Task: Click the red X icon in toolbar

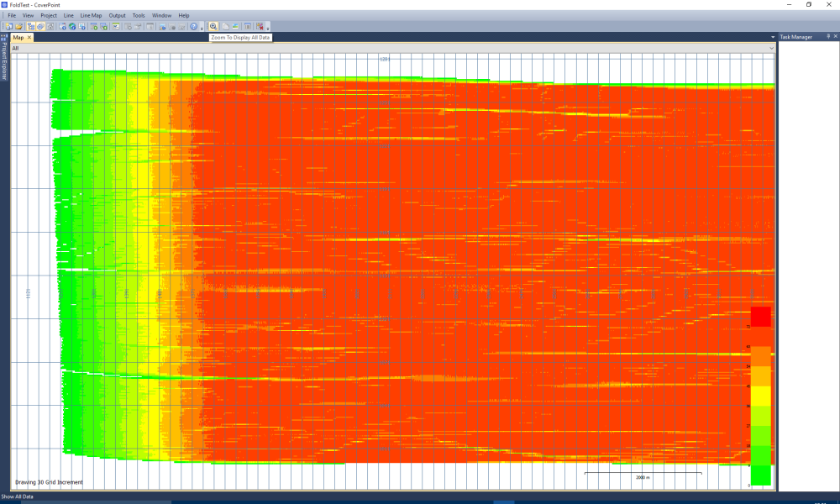Action: (x=260, y=27)
